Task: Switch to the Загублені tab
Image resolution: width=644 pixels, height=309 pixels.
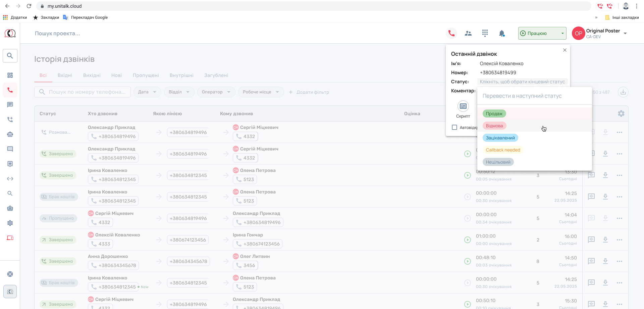Action: [x=216, y=75]
